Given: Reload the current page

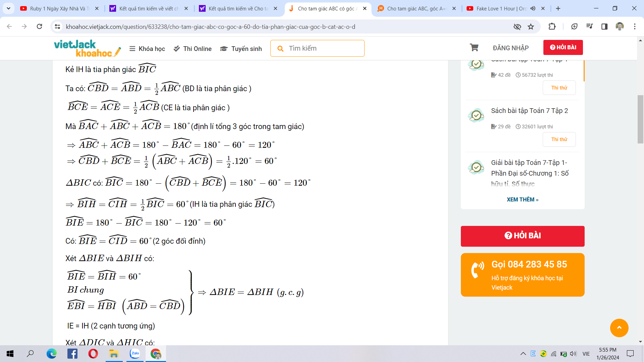Looking at the screenshot, I should tap(40, 27).
